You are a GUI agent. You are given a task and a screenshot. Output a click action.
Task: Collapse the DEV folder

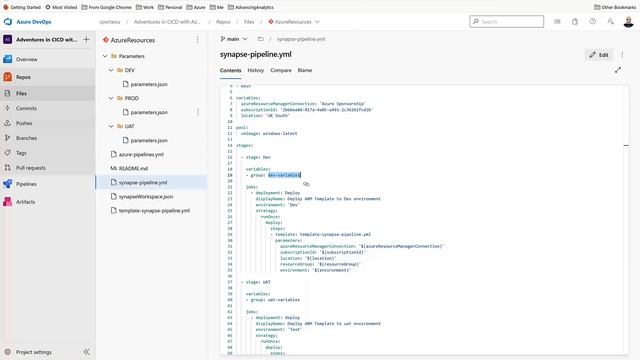[111, 70]
